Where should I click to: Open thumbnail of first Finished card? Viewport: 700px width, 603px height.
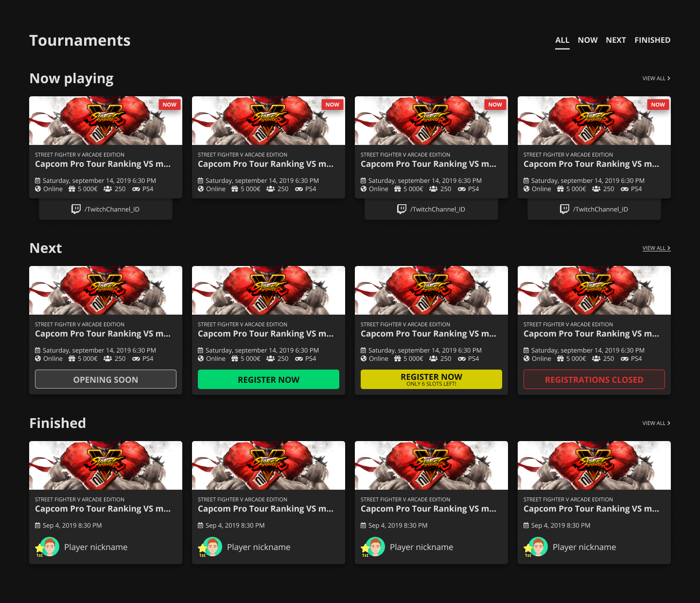(x=105, y=465)
